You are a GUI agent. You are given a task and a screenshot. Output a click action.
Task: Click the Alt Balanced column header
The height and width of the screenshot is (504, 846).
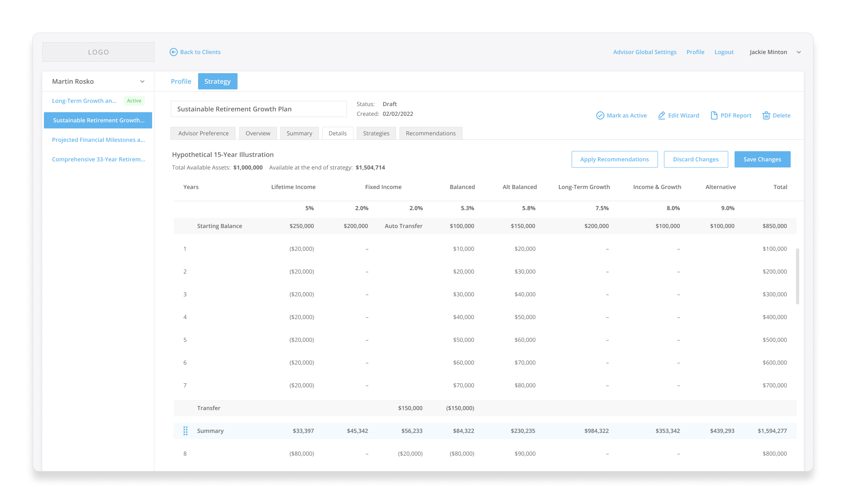[x=520, y=187]
